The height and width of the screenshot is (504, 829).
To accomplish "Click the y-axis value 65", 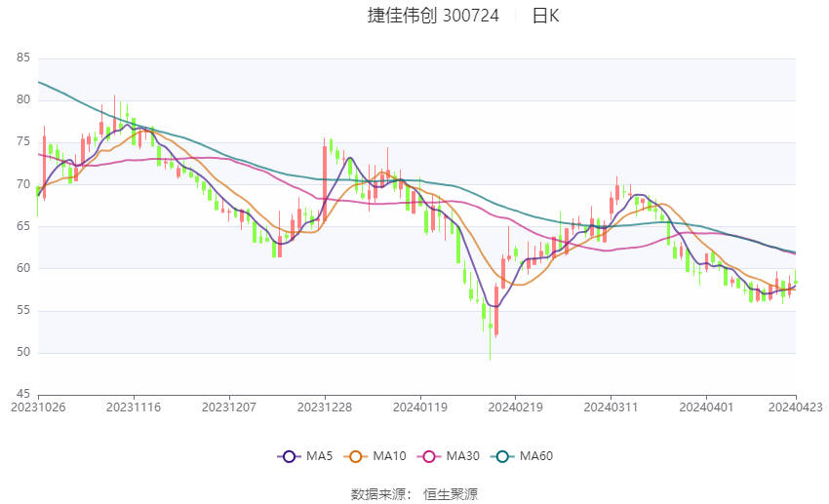I will click(x=23, y=225).
